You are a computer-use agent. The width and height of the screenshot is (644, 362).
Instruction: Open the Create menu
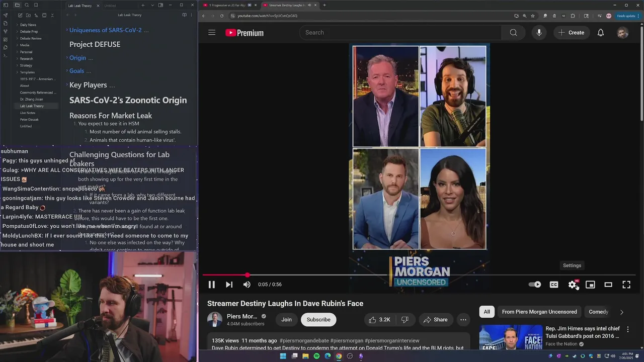pyautogui.click(x=571, y=33)
